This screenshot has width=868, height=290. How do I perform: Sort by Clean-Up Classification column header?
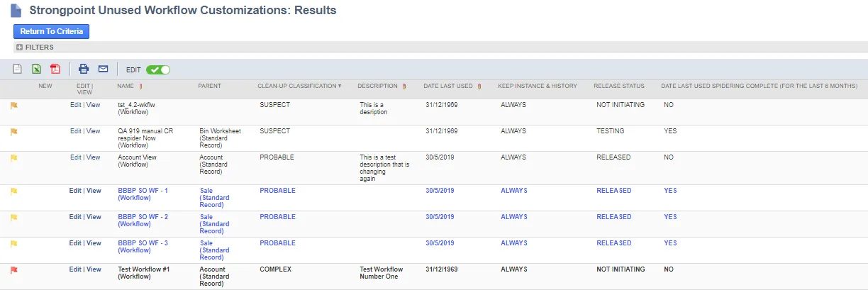tap(299, 86)
